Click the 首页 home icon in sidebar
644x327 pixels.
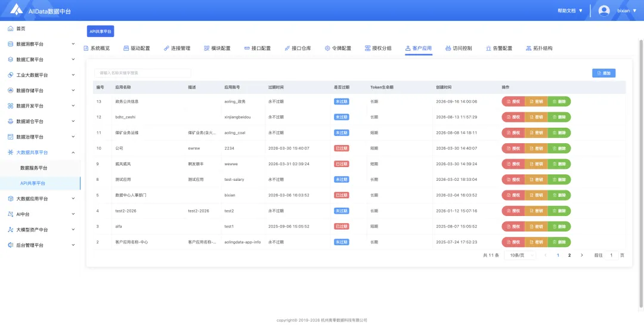(x=11, y=29)
